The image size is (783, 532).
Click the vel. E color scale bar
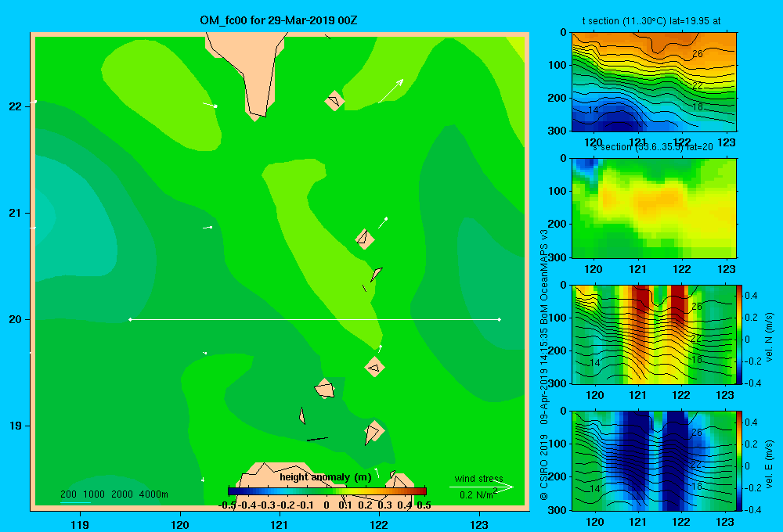point(739,461)
